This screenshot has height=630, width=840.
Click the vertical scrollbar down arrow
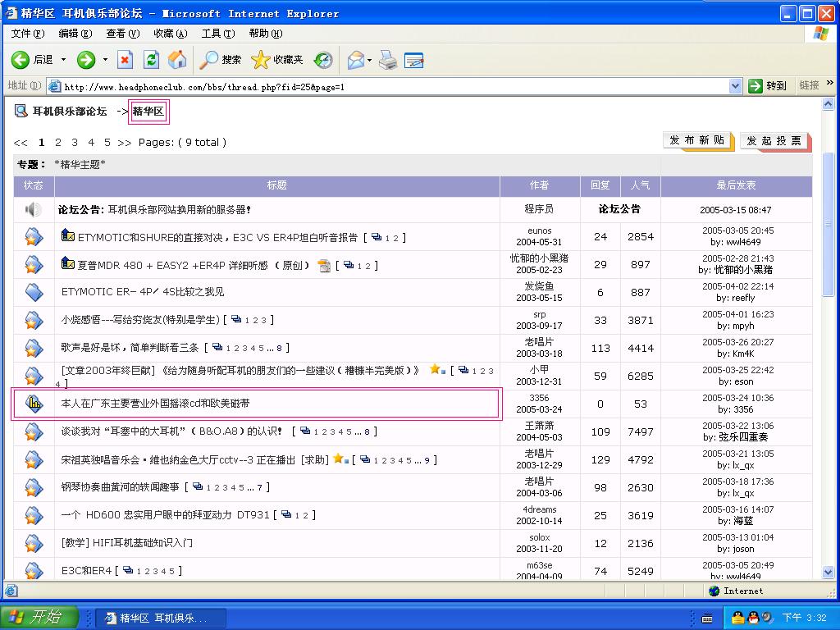click(829, 572)
